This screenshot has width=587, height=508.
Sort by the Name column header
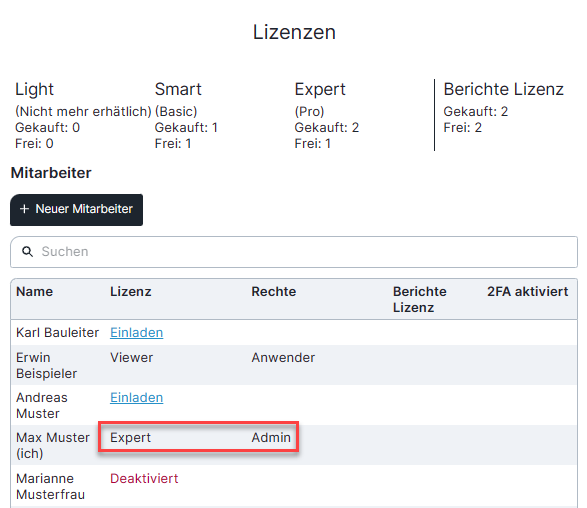pyautogui.click(x=34, y=292)
